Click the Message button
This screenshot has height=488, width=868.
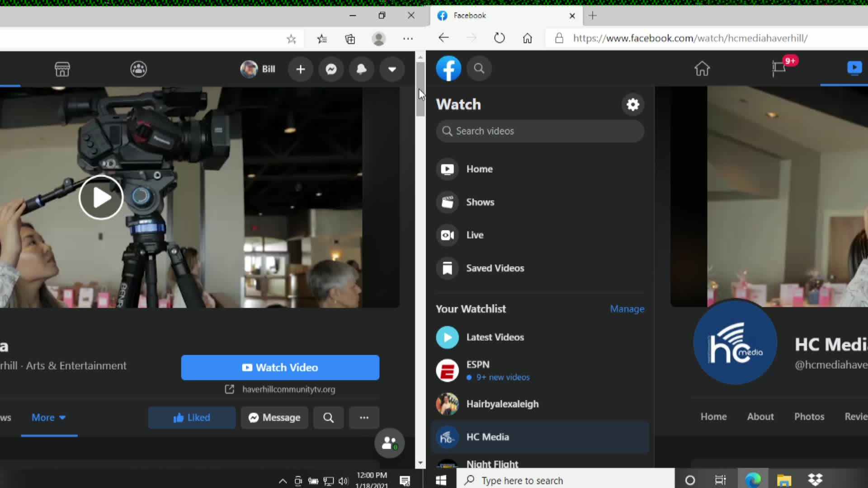(274, 418)
